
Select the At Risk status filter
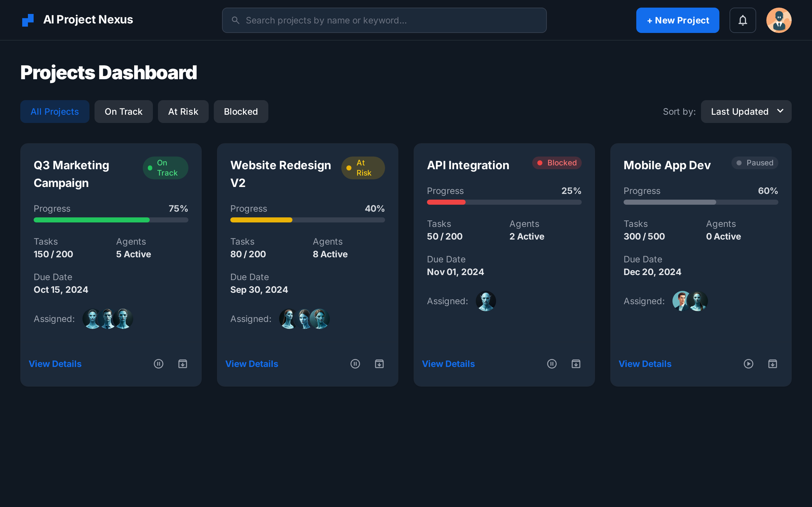(x=183, y=111)
